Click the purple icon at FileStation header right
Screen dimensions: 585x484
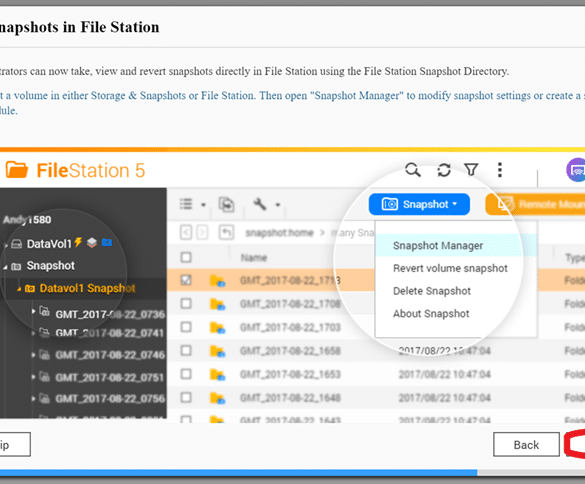(x=576, y=170)
